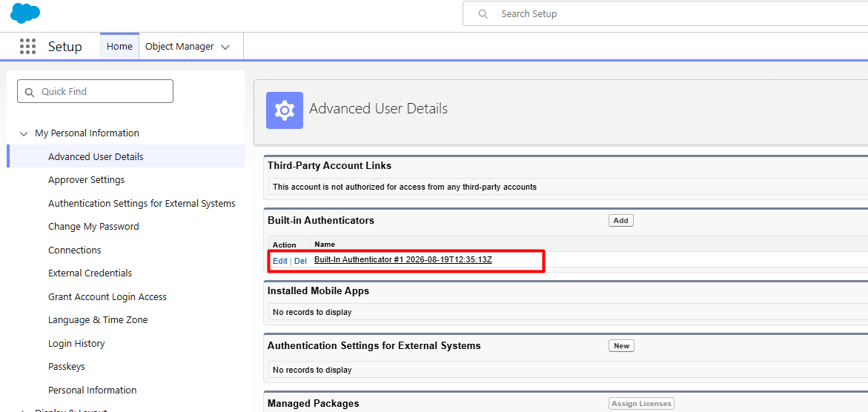This screenshot has height=412, width=868.
Task: Open the Built-In Authenticator #1 name link
Action: point(403,259)
